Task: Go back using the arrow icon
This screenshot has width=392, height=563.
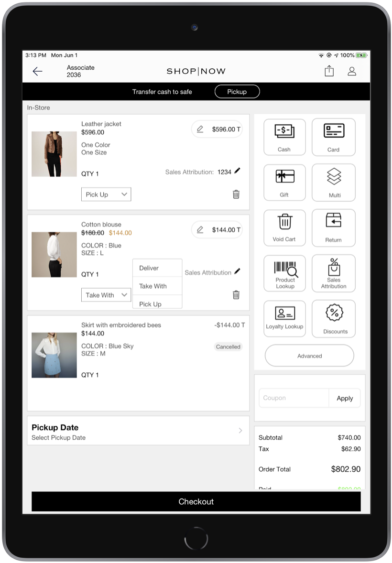Action: (37, 71)
